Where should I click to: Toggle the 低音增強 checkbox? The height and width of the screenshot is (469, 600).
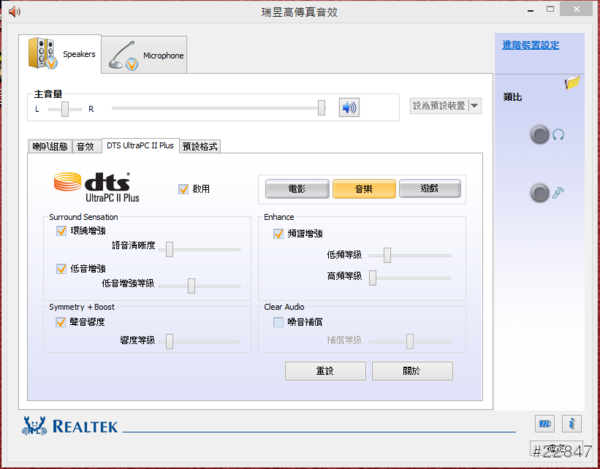click(x=61, y=269)
